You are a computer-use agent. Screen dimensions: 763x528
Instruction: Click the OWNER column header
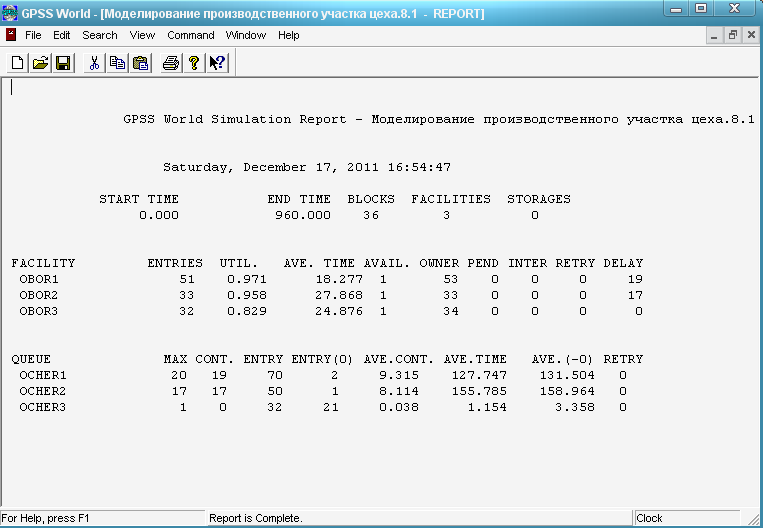point(439,263)
